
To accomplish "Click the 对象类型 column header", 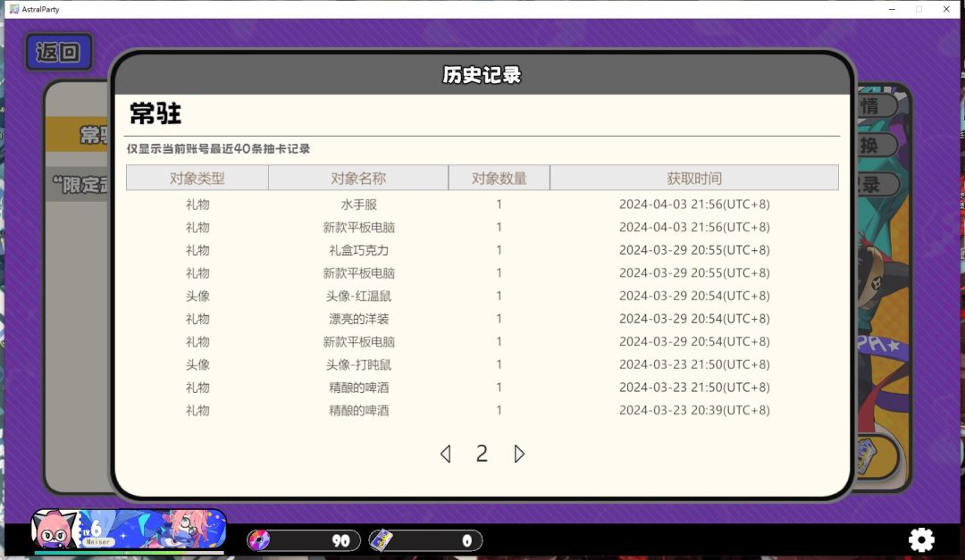I will [197, 178].
